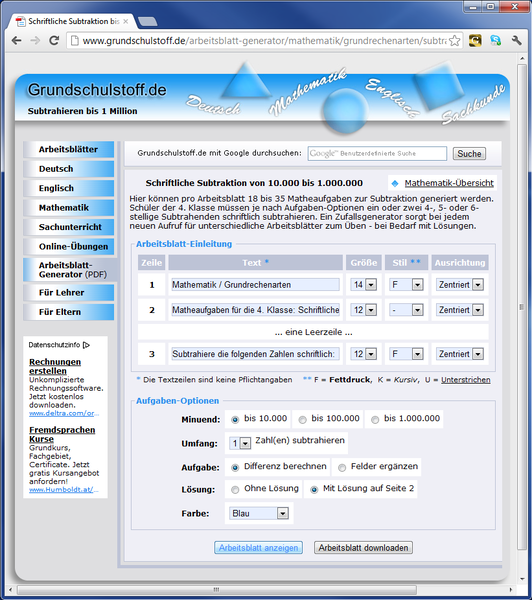Open the Chrome wrench menu

517,40
